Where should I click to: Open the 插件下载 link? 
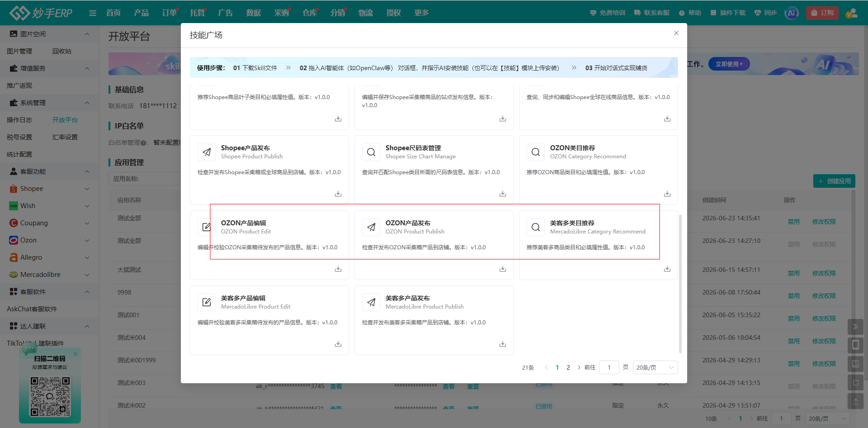pyautogui.click(x=728, y=13)
